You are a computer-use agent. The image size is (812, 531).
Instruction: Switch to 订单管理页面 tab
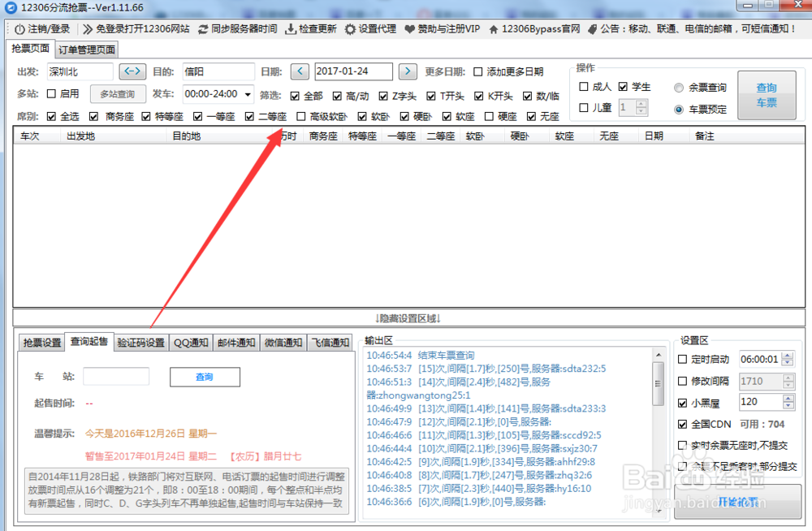tap(87, 50)
